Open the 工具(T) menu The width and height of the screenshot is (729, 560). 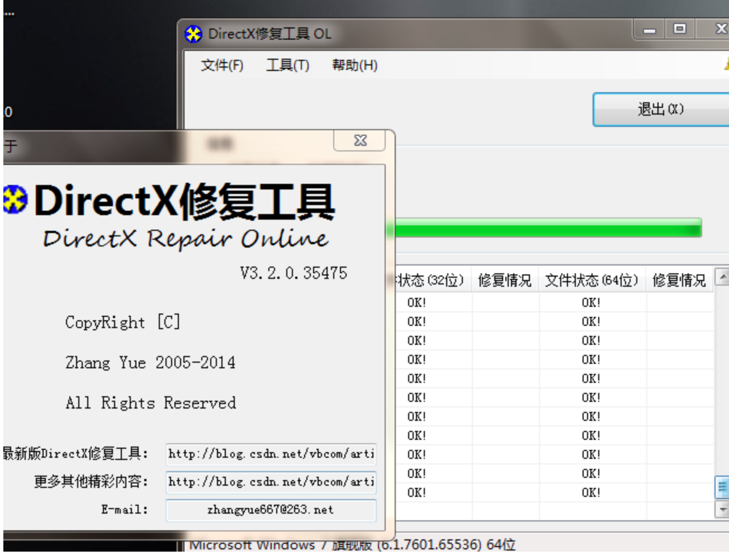click(288, 65)
